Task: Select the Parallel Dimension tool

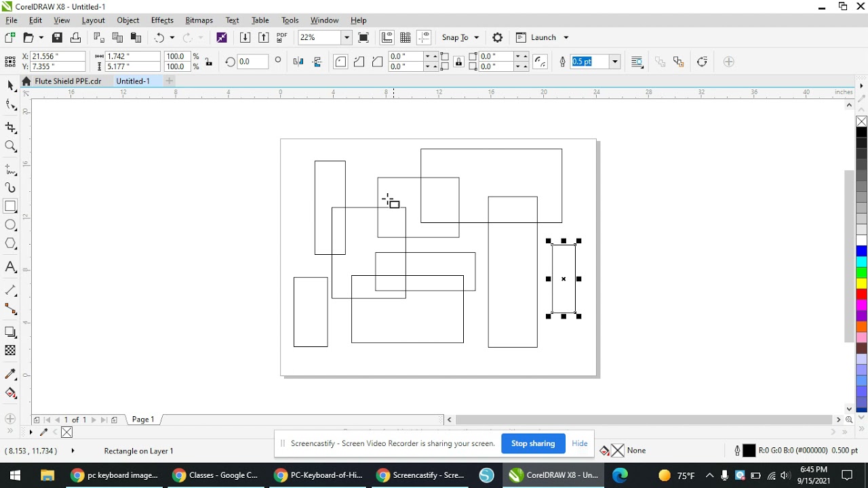Action: point(10,290)
